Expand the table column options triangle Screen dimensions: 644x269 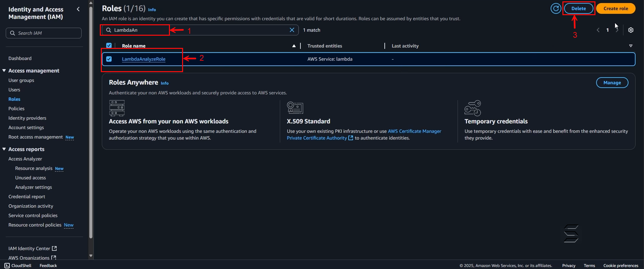(631, 46)
